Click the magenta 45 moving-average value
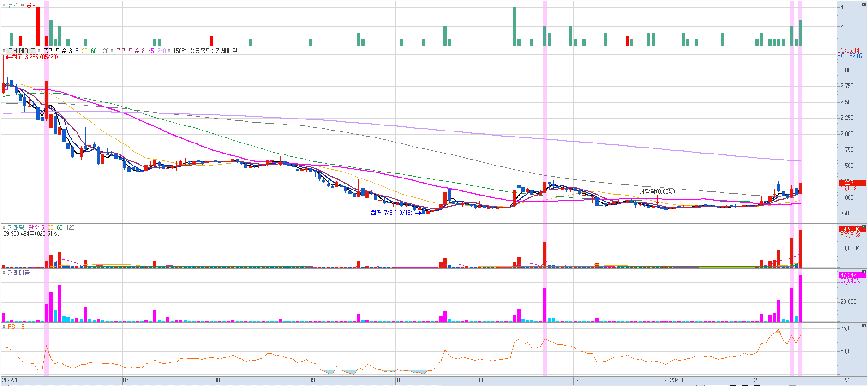The height and width of the screenshot is (386, 868). click(151, 51)
